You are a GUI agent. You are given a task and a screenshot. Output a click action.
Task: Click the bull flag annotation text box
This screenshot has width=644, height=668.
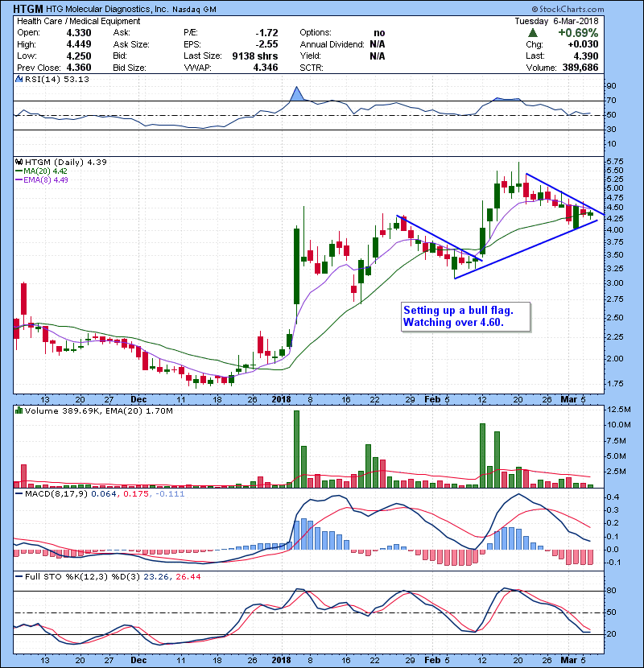(x=466, y=316)
